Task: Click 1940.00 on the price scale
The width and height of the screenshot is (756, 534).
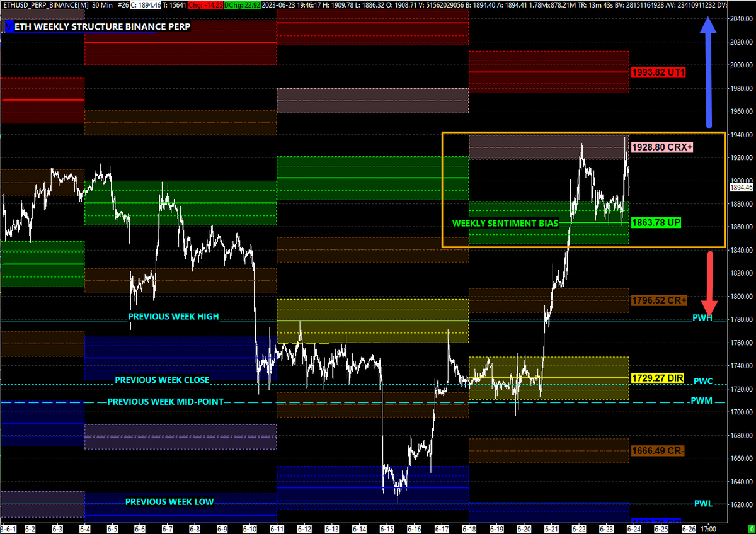Action: pyautogui.click(x=742, y=134)
